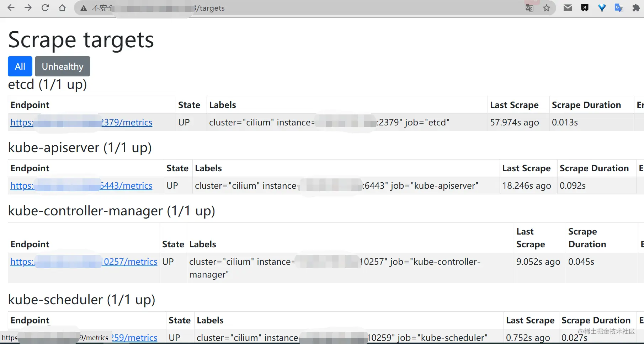
Task: Click the job="kube-apiserver" labels cell
Action: coord(346,186)
